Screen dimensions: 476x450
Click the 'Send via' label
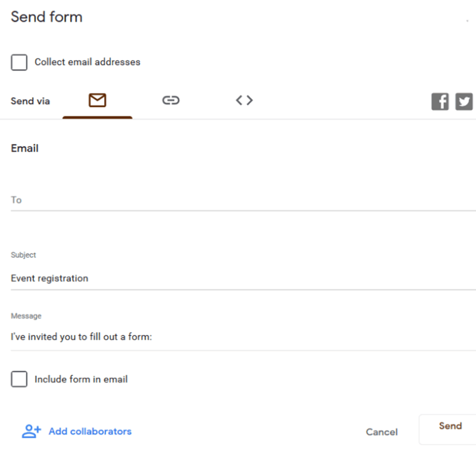click(30, 101)
